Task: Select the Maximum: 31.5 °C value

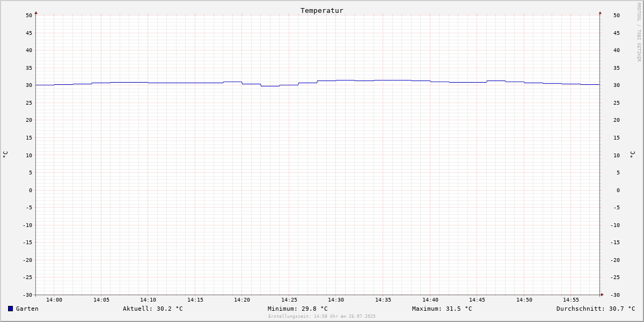Action: (442, 309)
